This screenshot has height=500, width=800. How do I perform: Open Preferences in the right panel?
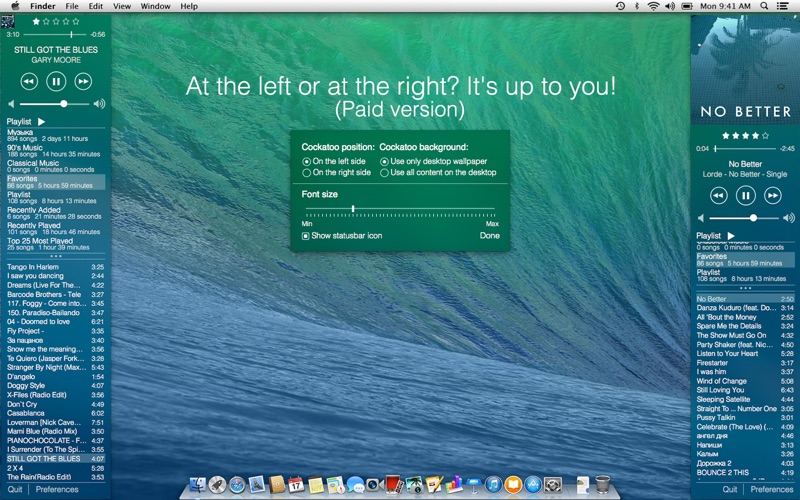771,489
